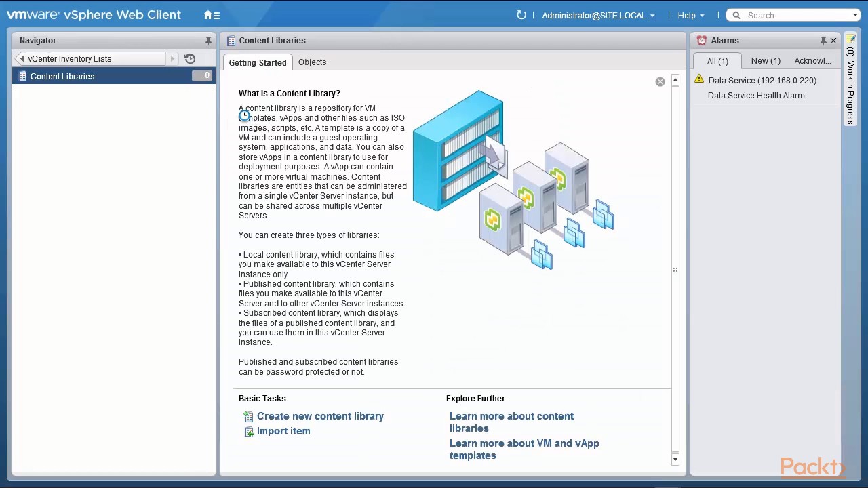Select the Acknowledged alarms tab
The height and width of the screenshot is (488, 868).
coord(812,61)
